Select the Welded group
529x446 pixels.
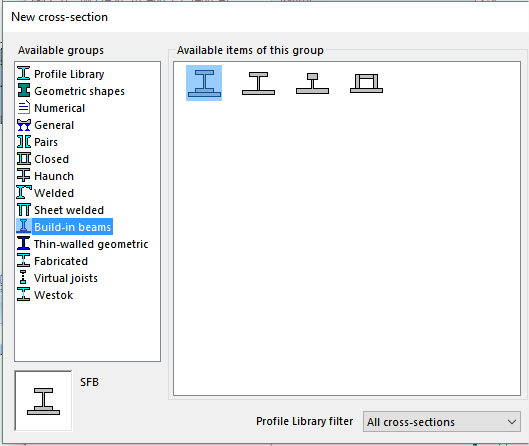click(x=54, y=193)
